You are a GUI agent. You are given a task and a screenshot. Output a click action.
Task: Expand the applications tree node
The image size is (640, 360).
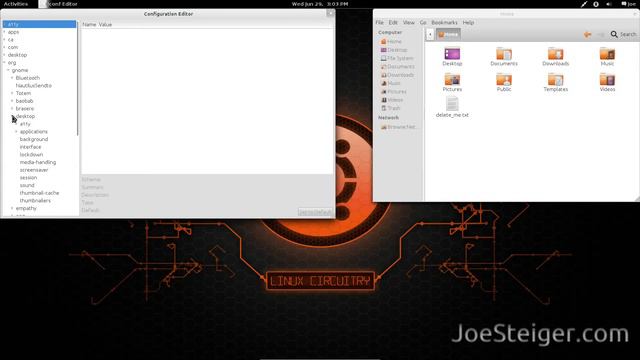pos(16,131)
